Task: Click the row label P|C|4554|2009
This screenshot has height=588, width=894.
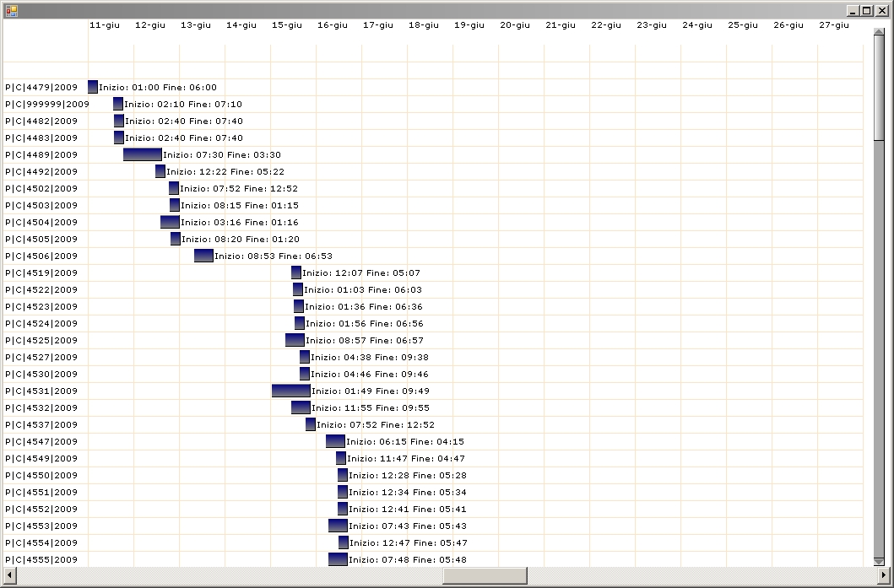Action: point(41,543)
